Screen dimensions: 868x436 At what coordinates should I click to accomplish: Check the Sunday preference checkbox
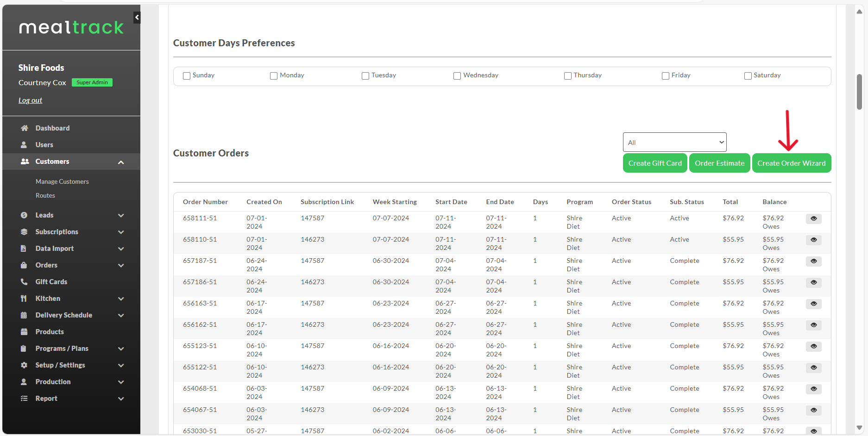[187, 76]
